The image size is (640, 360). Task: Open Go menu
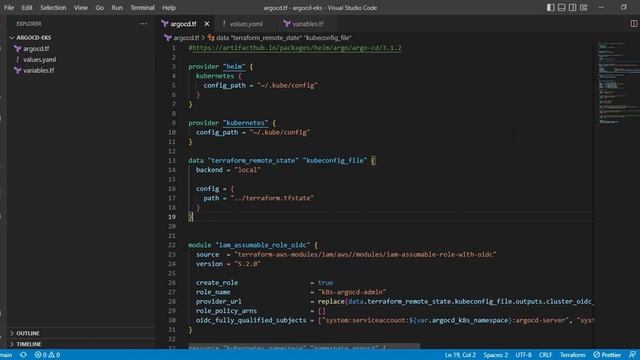click(100, 7)
